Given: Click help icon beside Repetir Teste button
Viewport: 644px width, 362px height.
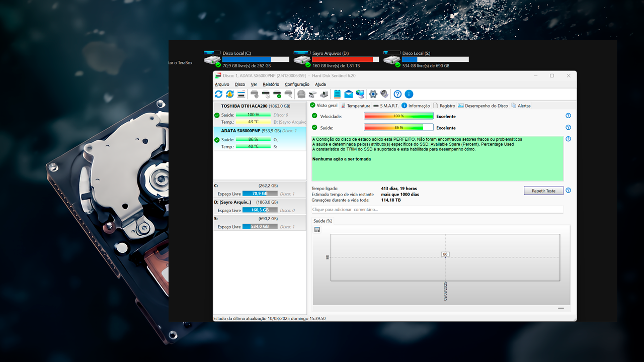Looking at the screenshot, I should pyautogui.click(x=568, y=191).
